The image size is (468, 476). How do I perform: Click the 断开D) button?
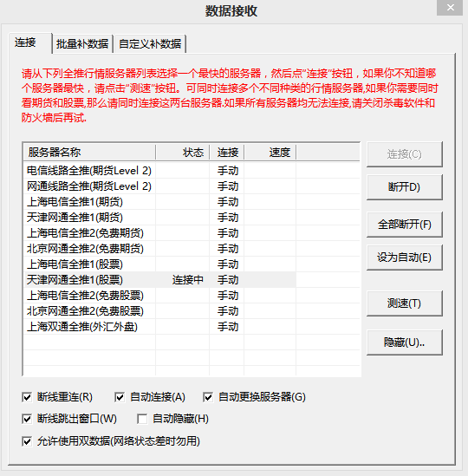[404, 187]
